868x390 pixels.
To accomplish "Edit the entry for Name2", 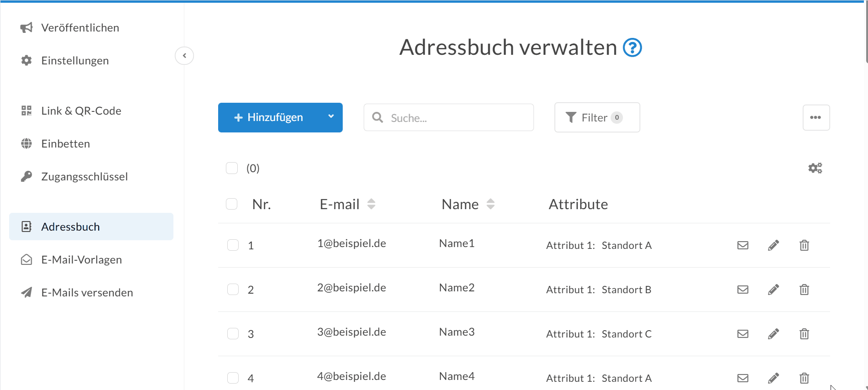I will [x=774, y=290].
